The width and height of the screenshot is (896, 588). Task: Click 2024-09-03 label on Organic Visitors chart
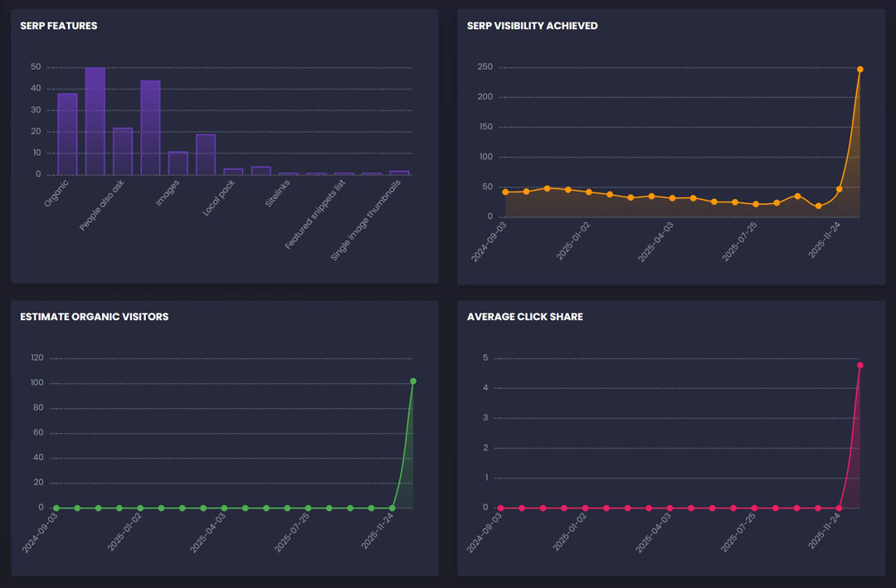point(40,532)
